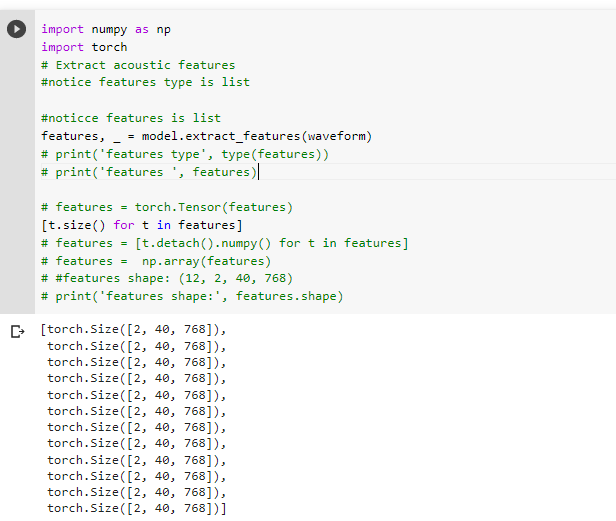
Task: Run the code cell with play button
Action: 16,30
